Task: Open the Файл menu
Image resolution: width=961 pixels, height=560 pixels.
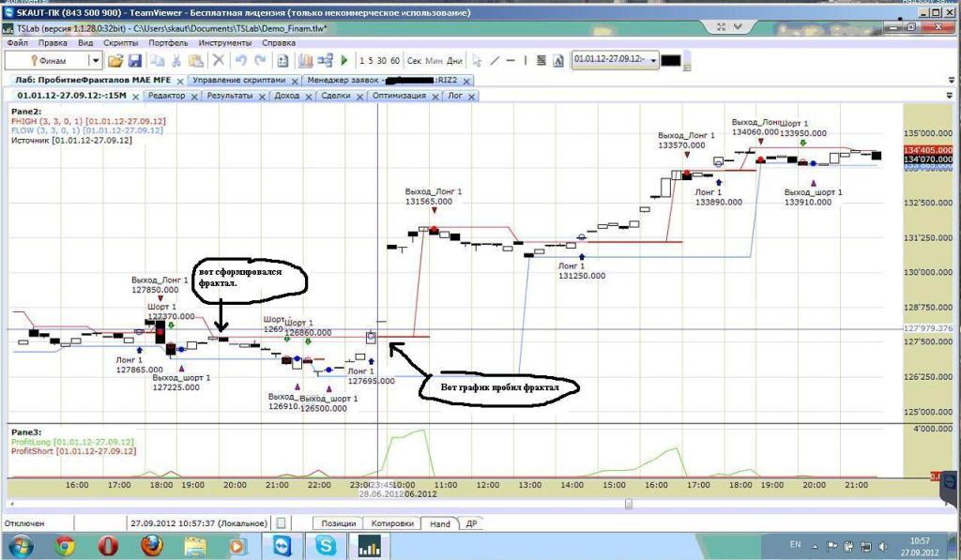Action: (17, 43)
